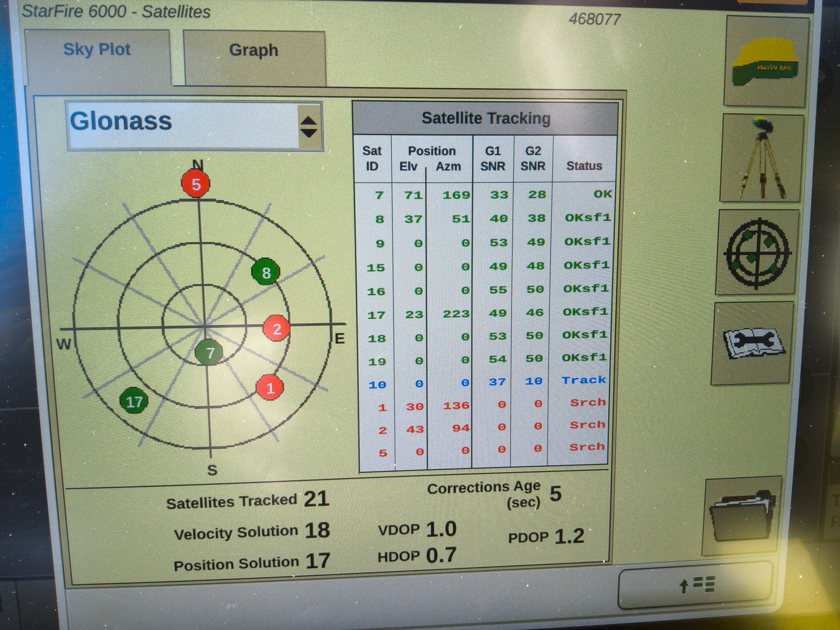
Task: Click the Track status row for satellite 10
Action: coord(584,380)
